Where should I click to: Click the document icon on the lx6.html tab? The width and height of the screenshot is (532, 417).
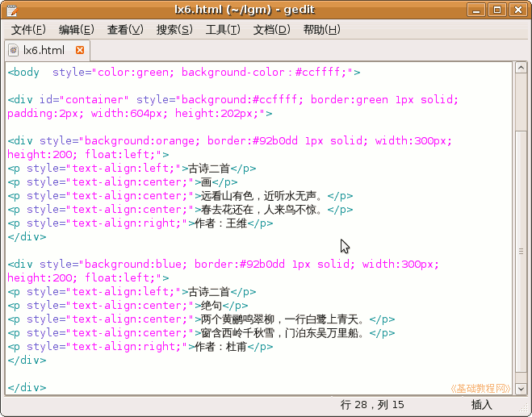(x=14, y=50)
